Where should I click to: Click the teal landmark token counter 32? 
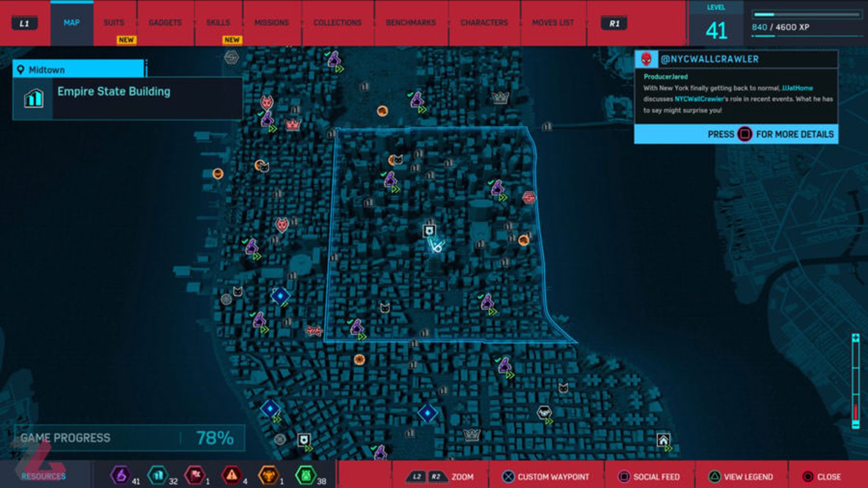[162, 475]
